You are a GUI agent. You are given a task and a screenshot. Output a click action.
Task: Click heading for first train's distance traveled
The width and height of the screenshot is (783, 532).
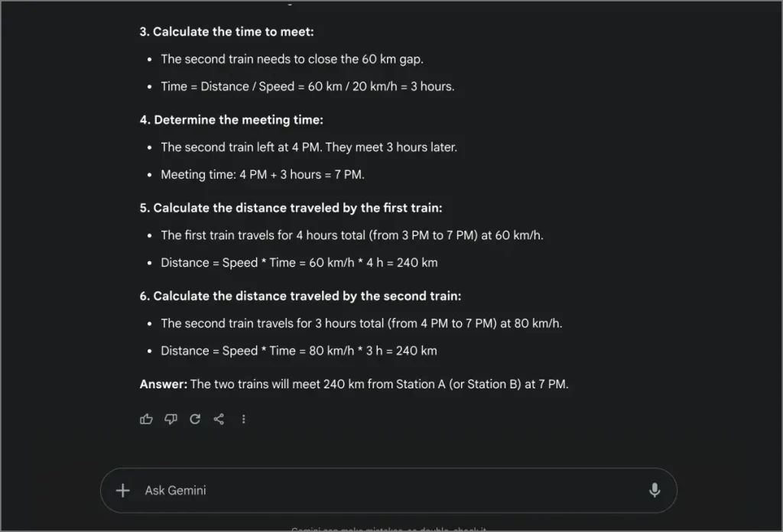(291, 208)
